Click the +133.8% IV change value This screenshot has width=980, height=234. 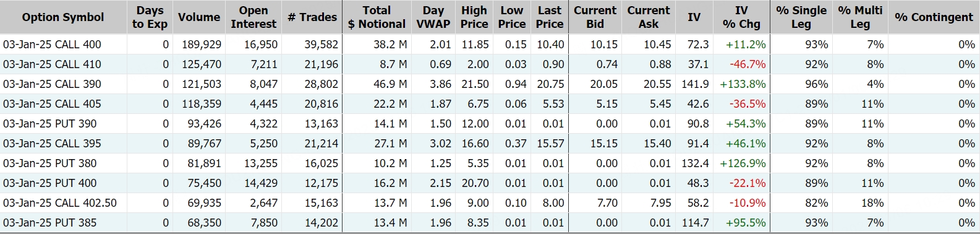tap(743, 84)
